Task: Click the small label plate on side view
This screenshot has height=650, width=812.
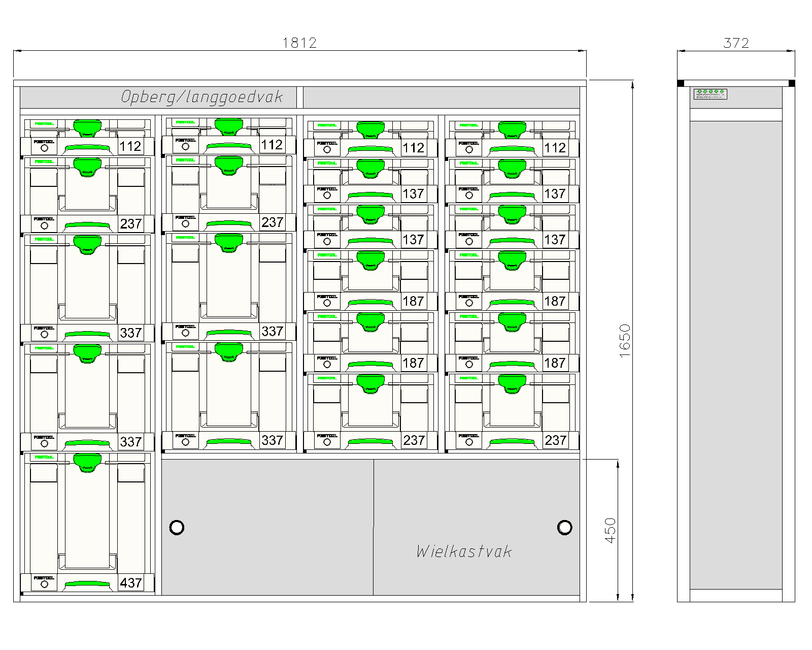Action: [710, 94]
